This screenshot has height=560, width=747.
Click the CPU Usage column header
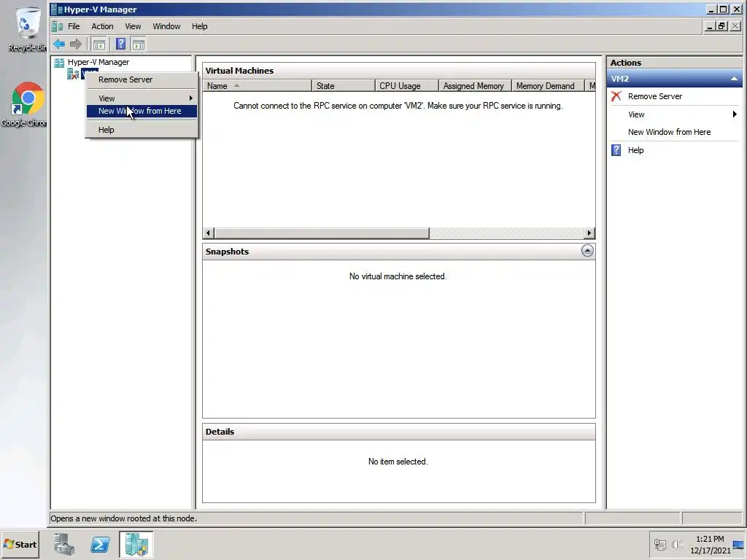coord(407,86)
